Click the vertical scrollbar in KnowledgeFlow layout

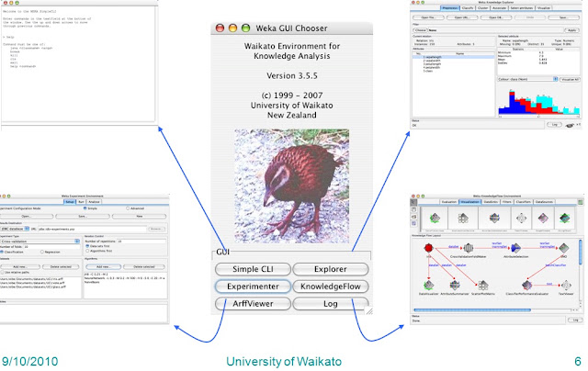(581, 254)
